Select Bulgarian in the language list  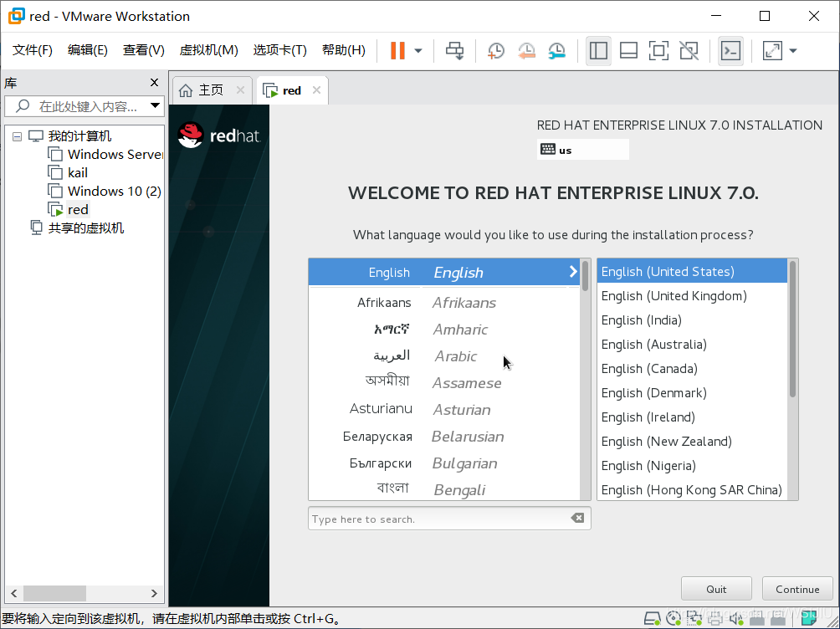click(444, 463)
